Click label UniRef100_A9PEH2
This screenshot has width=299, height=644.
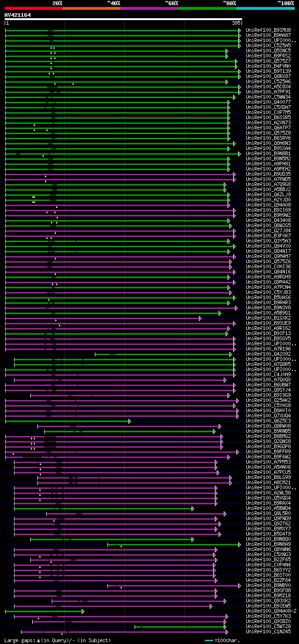click(x=268, y=169)
